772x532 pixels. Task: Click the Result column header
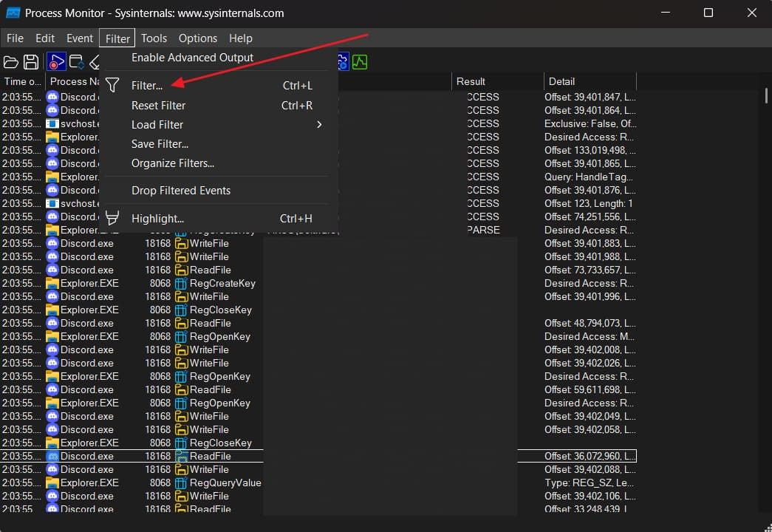tap(498, 81)
